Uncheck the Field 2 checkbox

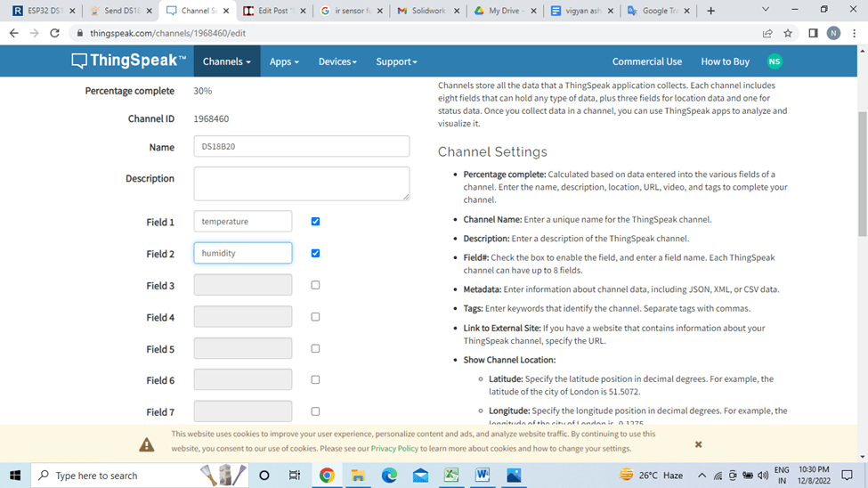[x=315, y=253]
